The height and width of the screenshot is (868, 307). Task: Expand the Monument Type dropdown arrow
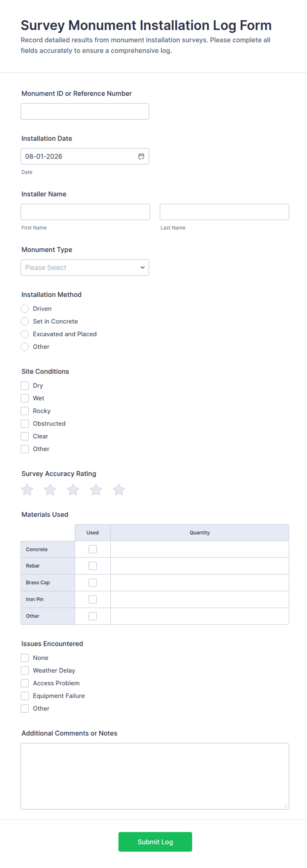pos(142,268)
